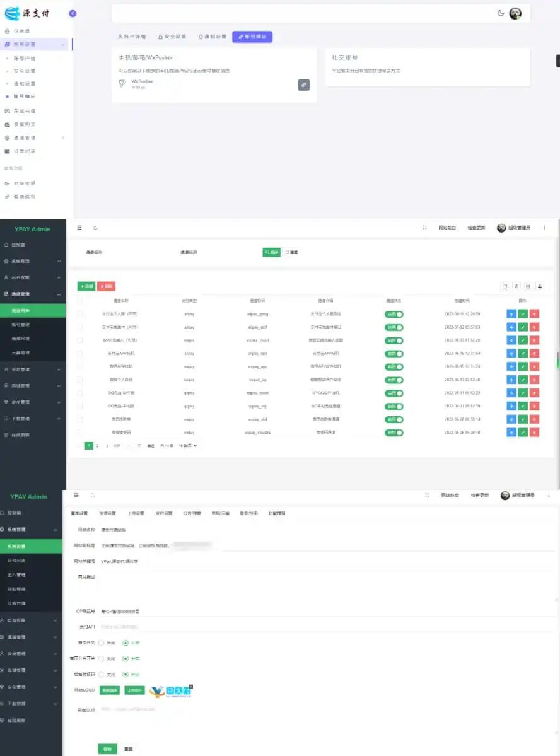
Task: Open the 支付设置 tab in system settings
Action: tap(164, 513)
